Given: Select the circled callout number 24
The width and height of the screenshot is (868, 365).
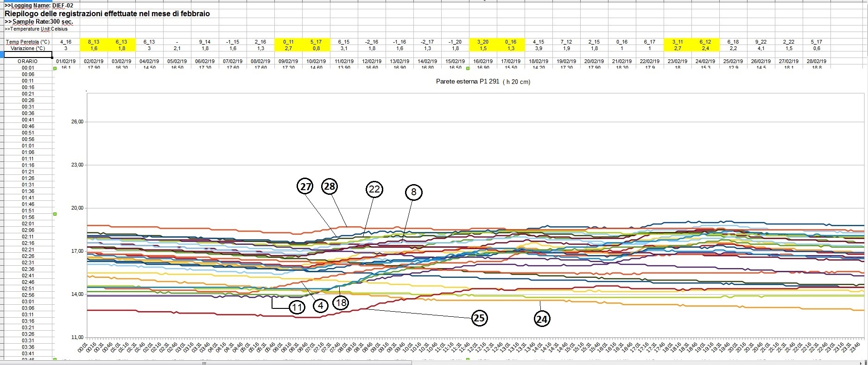Looking at the screenshot, I should click(542, 319).
